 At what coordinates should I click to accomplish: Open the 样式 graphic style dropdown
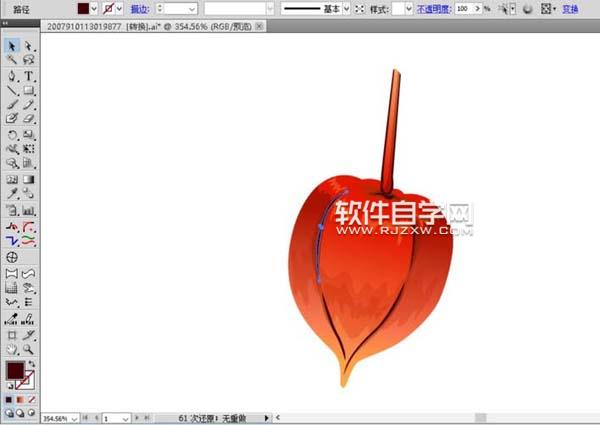coord(409,9)
